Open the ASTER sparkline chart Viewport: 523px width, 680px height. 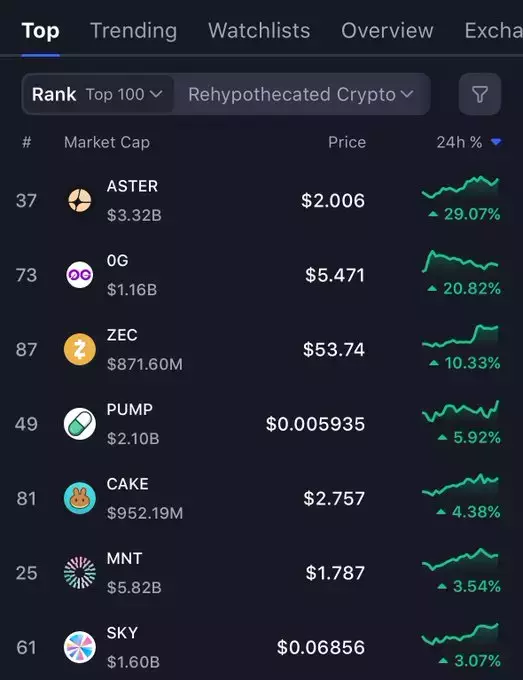point(461,187)
